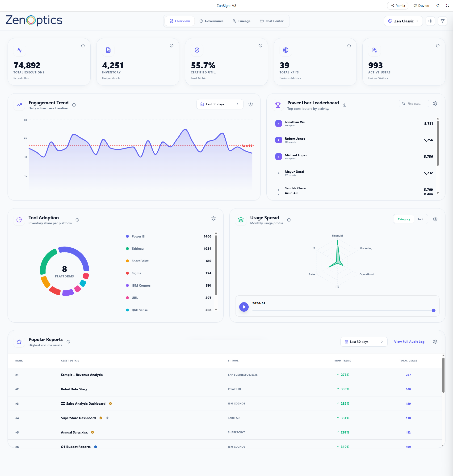Click View Full Audit Log link
This screenshot has width=453, height=476.
pyautogui.click(x=409, y=342)
